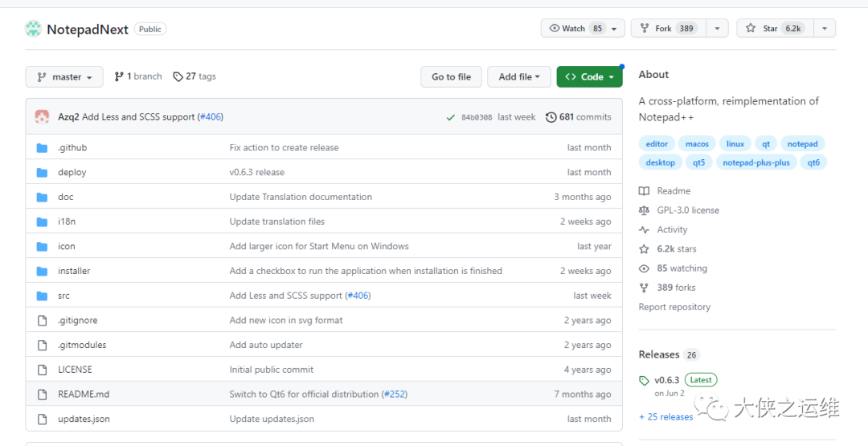Image resolution: width=868 pixels, height=446 pixels.
Task: Toggle Watch for this repository
Action: [575, 29]
